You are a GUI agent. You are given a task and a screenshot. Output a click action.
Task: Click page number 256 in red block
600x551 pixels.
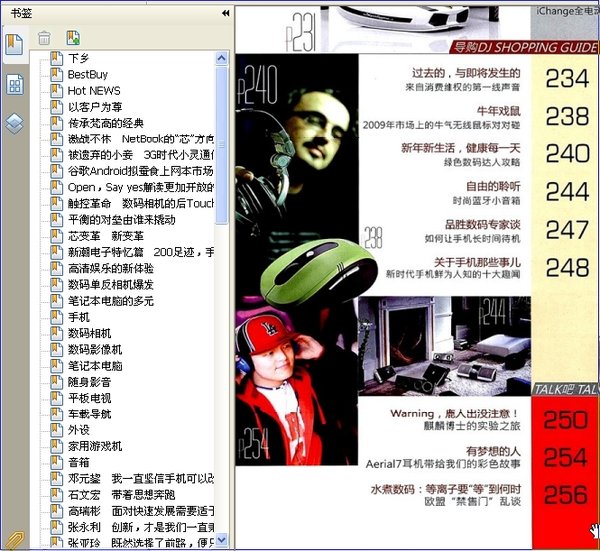(566, 494)
